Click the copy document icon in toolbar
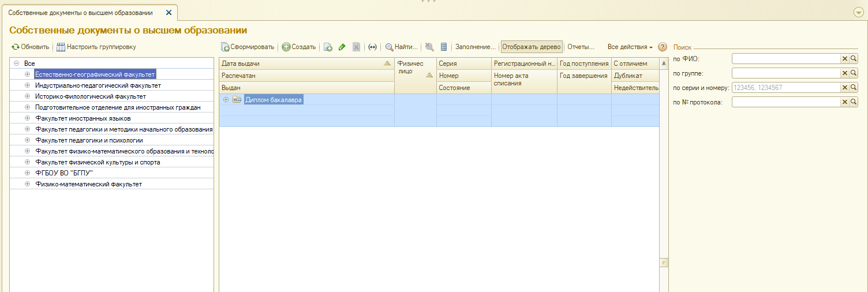This screenshot has width=868, height=292. pos(328,47)
